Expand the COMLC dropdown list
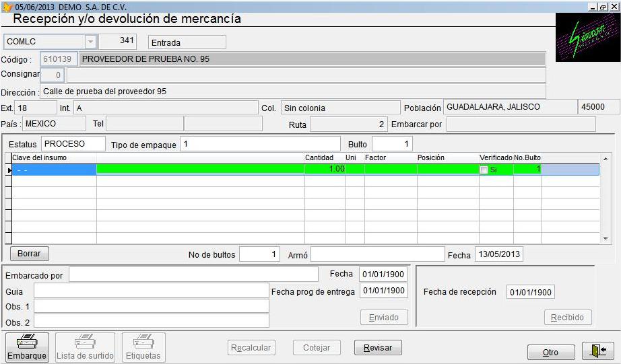 tap(90, 42)
